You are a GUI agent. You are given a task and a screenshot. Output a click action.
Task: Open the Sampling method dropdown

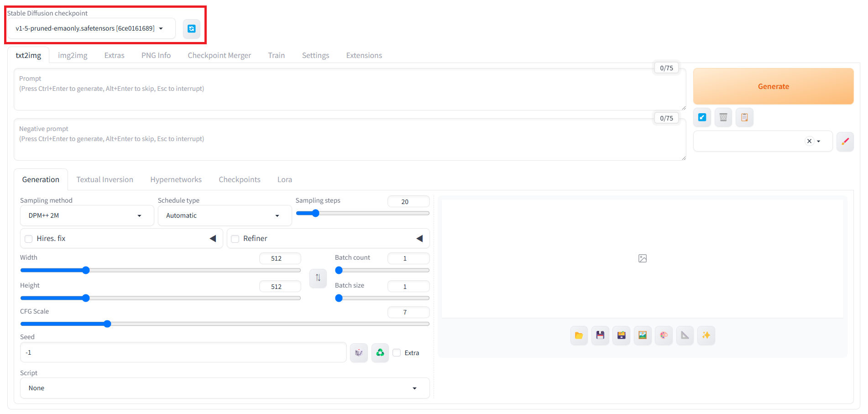(87, 215)
